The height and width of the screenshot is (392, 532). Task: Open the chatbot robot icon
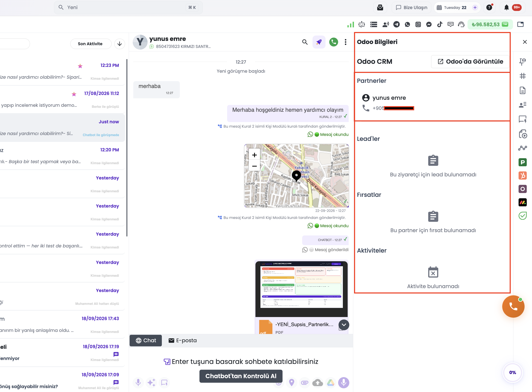pos(361,24)
